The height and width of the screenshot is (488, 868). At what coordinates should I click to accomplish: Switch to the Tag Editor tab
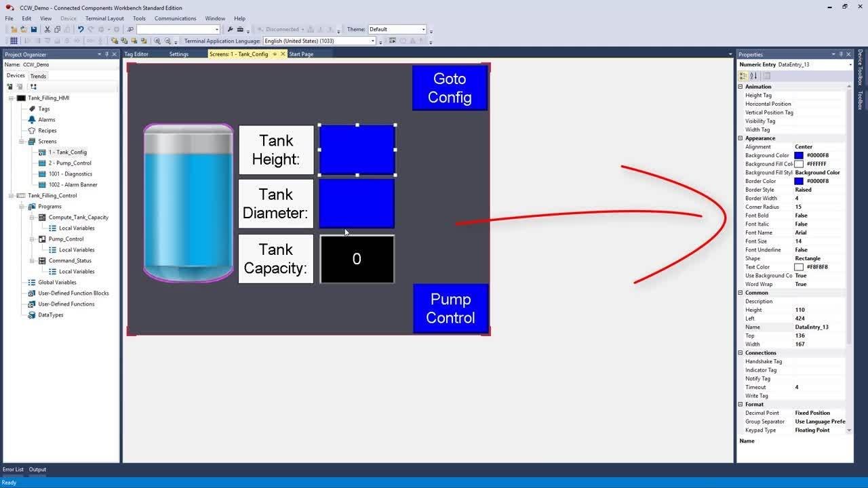[136, 54]
